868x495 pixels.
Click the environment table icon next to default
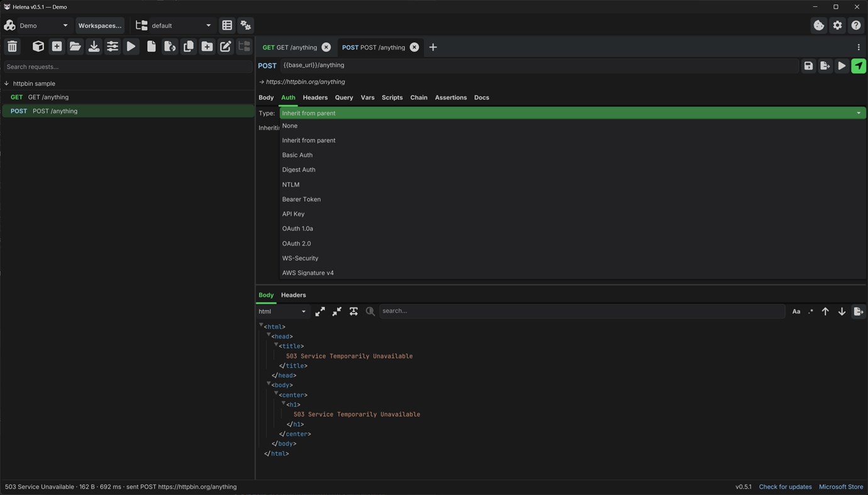(x=227, y=26)
